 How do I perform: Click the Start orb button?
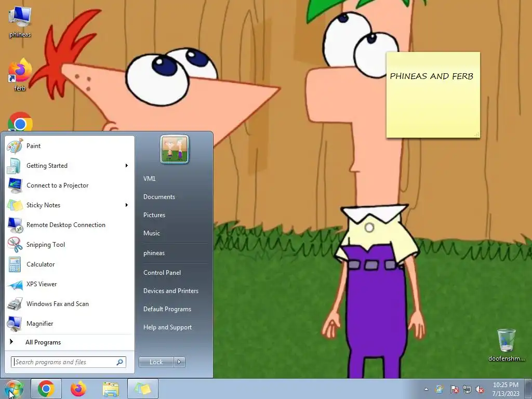pyautogui.click(x=14, y=389)
